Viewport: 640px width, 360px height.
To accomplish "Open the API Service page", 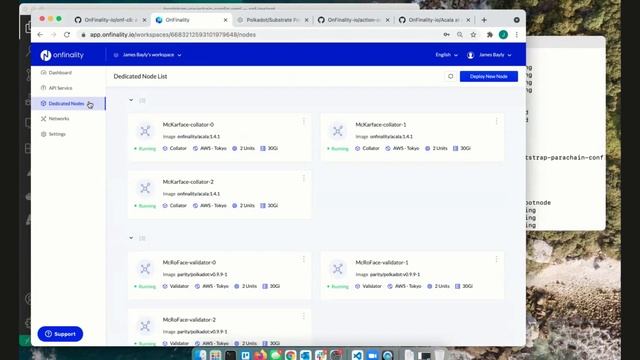I will pyautogui.click(x=60, y=88).
